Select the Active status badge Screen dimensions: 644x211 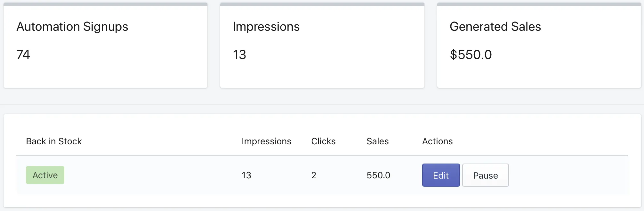pyautogui.click(x=45, y=175)
